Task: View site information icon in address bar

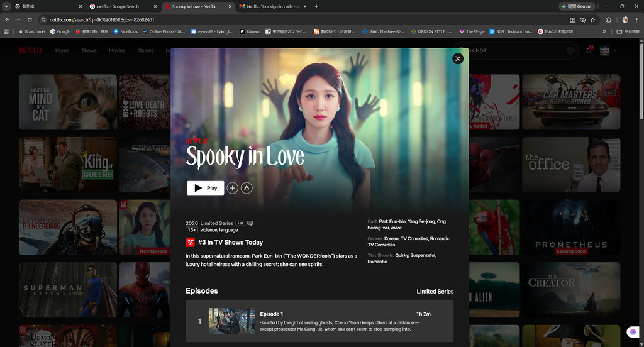Action: [43, 19]
